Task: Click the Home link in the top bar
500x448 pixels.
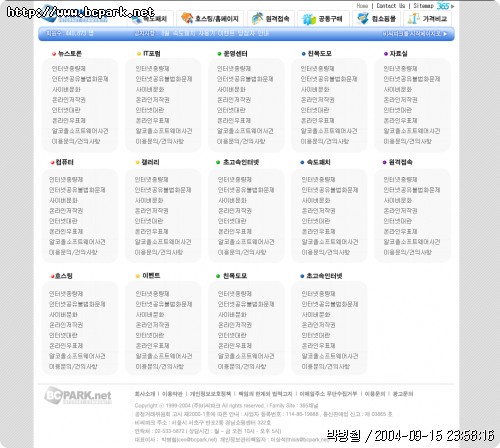Action: pos(362,6)
